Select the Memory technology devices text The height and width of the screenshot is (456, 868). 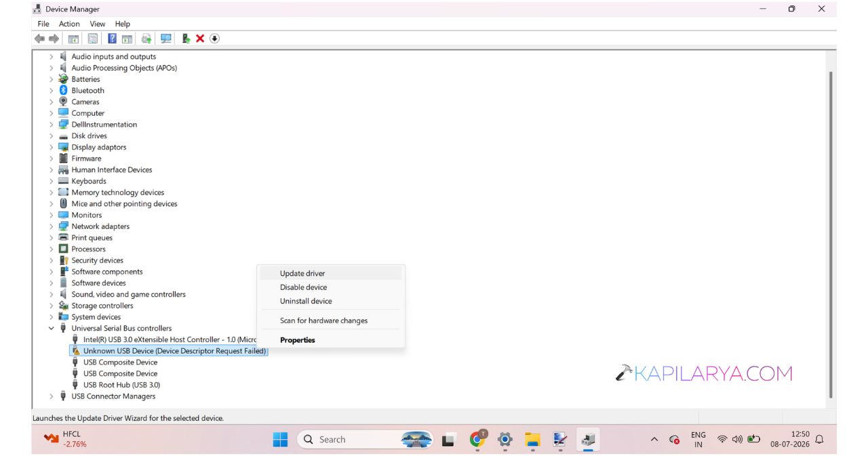(118, 192)
